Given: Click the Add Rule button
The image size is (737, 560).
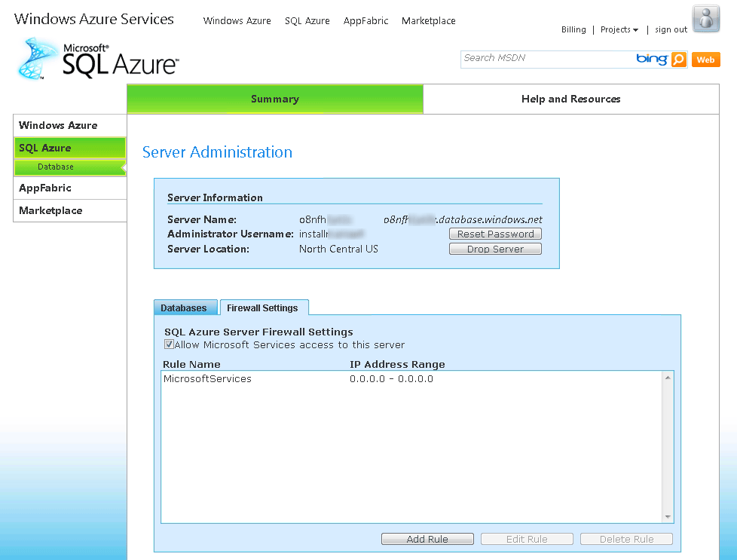Looking at the screenshot, I should (x=427, y=539).
